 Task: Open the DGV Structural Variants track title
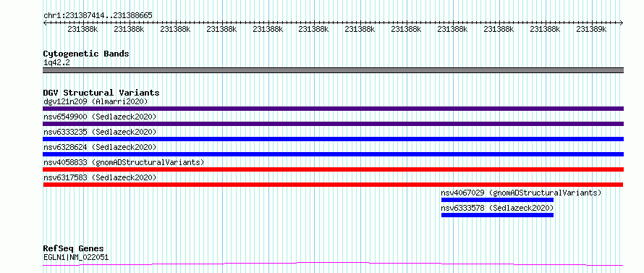(101, 93)
